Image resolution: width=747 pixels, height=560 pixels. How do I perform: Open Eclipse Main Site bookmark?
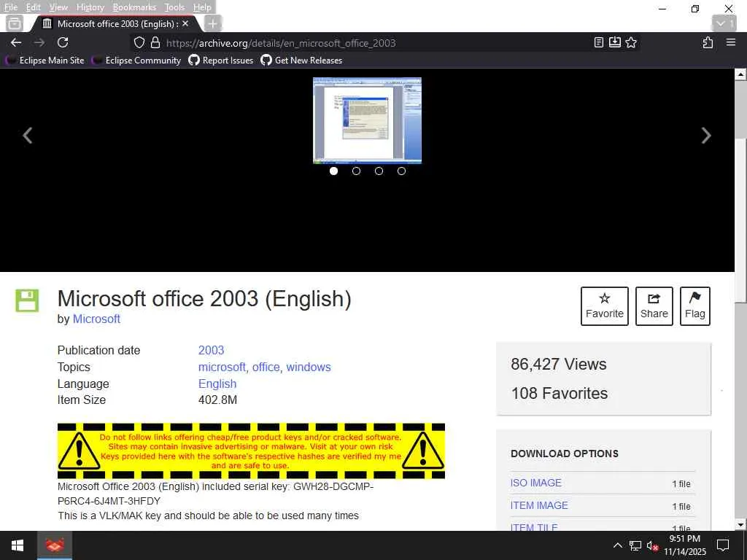45,60
